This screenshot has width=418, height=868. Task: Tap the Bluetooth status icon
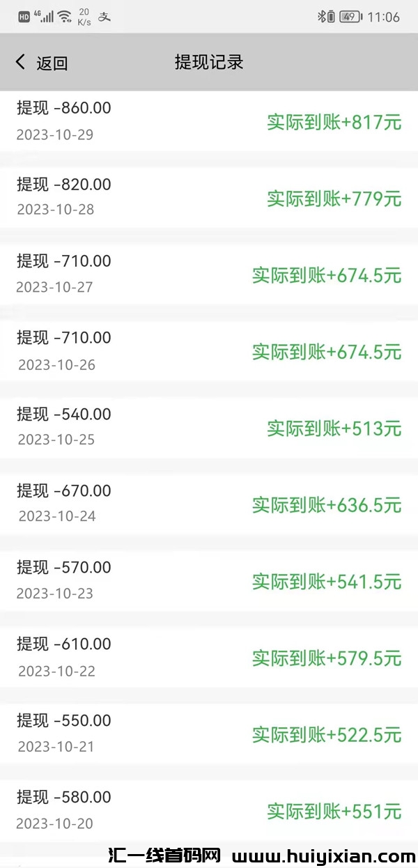pyautogui.click(x=322, y=17)
